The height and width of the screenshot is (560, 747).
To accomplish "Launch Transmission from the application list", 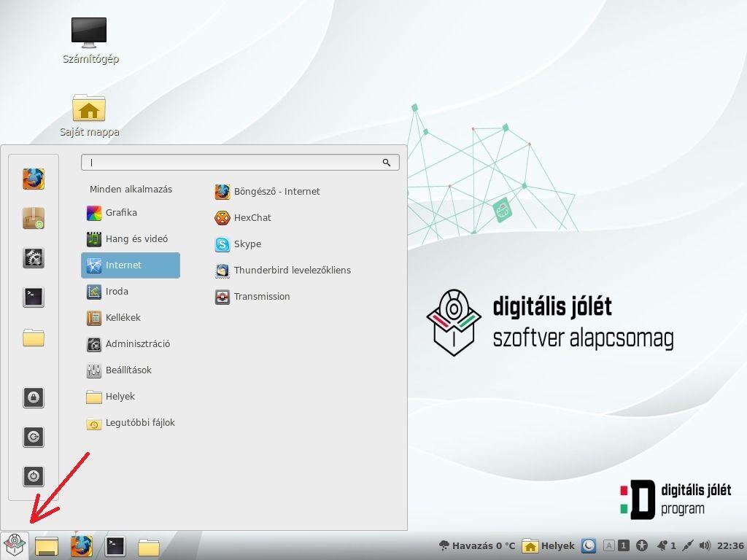I will tap(252, 296).
